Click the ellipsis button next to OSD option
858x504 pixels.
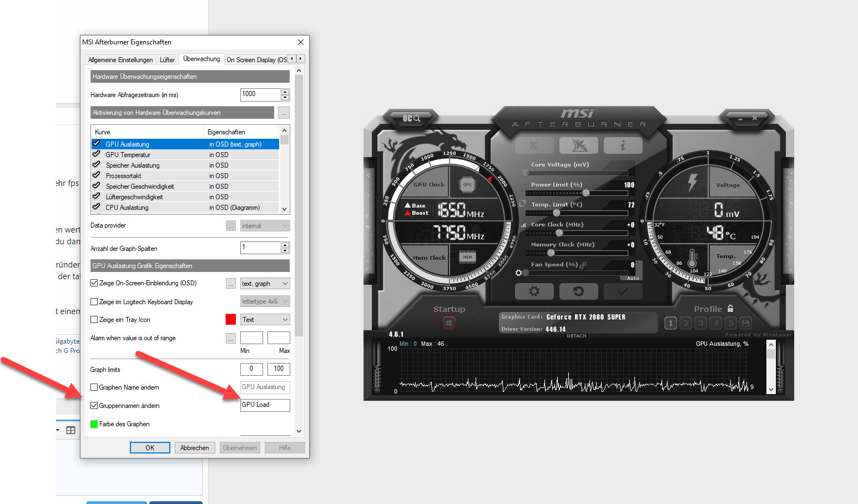click(x=231, y=284)
